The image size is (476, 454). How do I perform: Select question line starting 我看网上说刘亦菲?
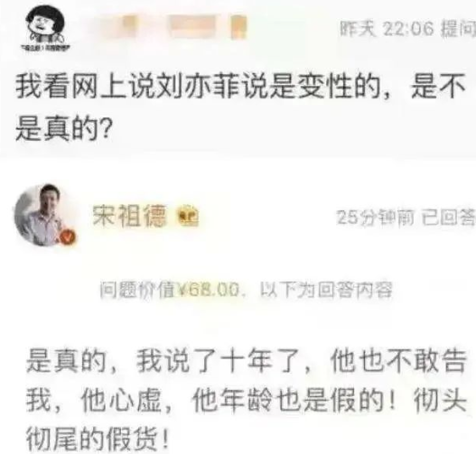240,87
